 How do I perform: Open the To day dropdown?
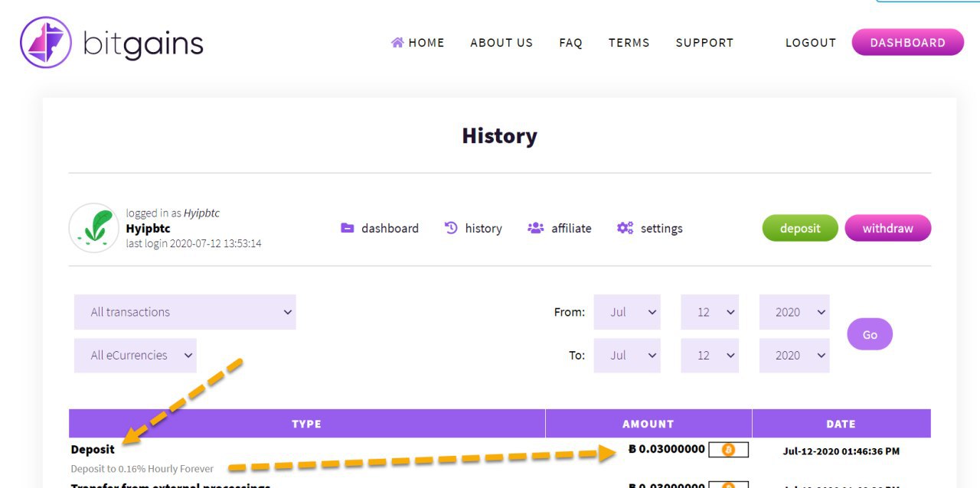(710, 356)
